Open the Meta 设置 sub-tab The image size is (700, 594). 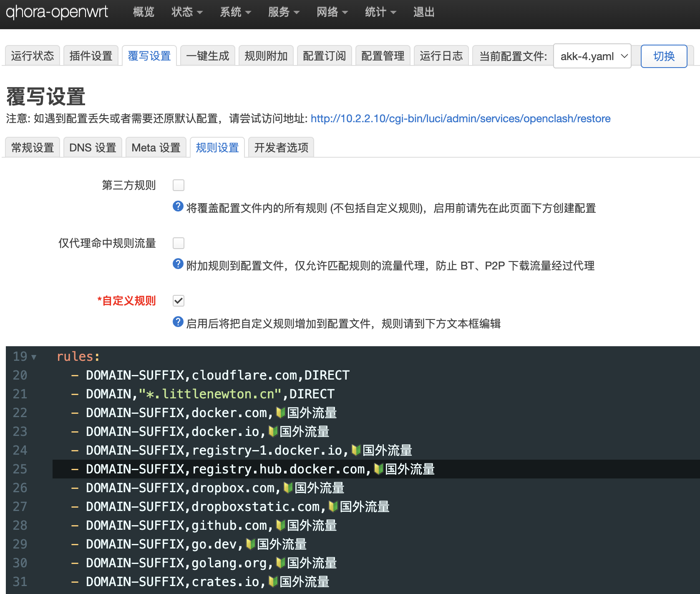pyautogui.click(x=156, y=148)
